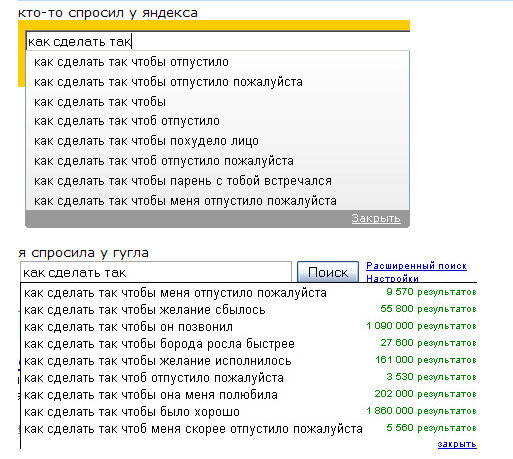Screen dimensions: 513x459
Task: Close the Yandex suggestions via 'Закрыть'
Action: [376, 219]
